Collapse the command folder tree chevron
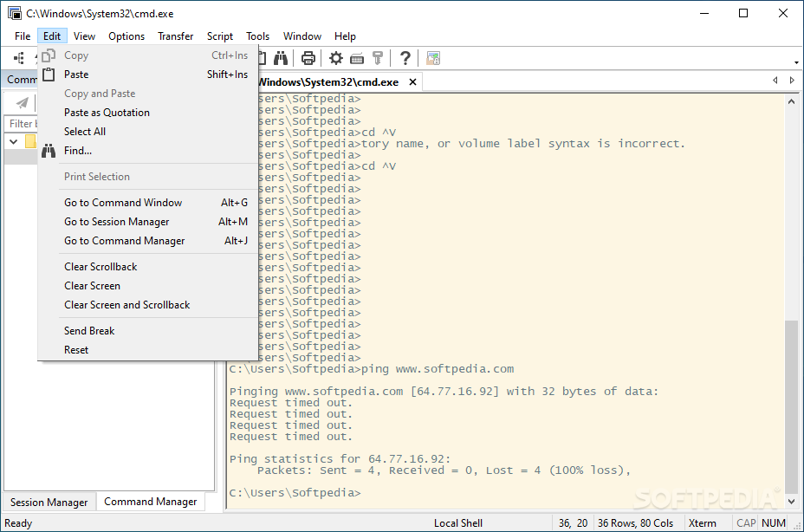The height and width of the screenshot is (532, 804). (13, 141)
